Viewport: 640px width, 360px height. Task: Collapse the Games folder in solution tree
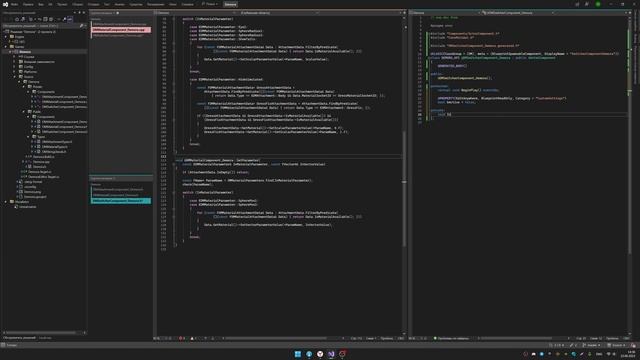point(6,47)
